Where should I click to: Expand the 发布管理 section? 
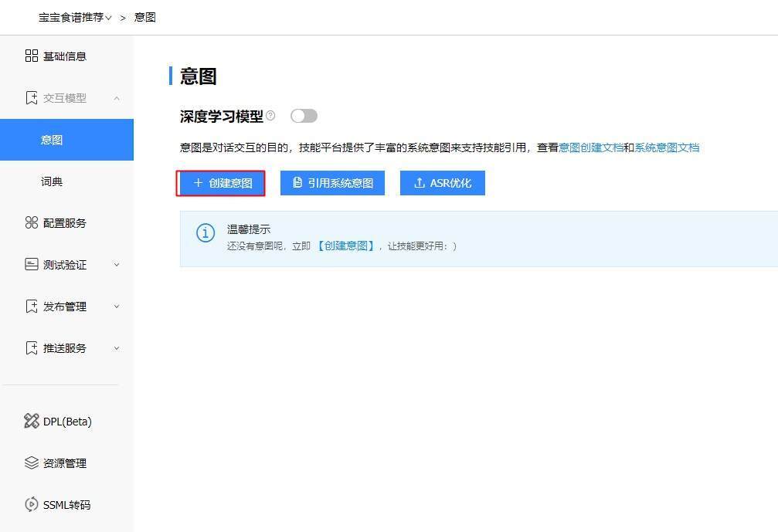[117, 307]
